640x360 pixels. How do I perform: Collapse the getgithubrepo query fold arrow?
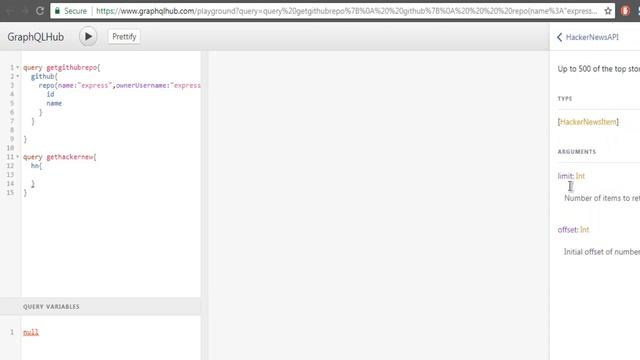click(18, 67)
